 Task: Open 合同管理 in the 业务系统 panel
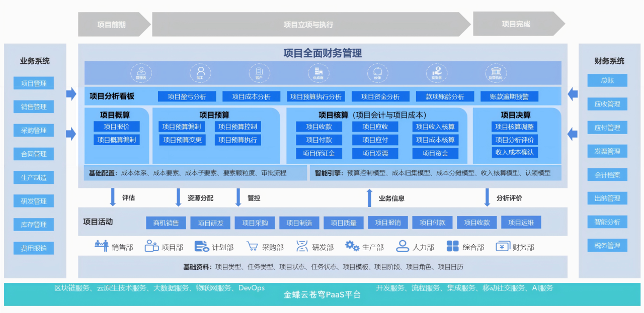[x=34, y=154]
